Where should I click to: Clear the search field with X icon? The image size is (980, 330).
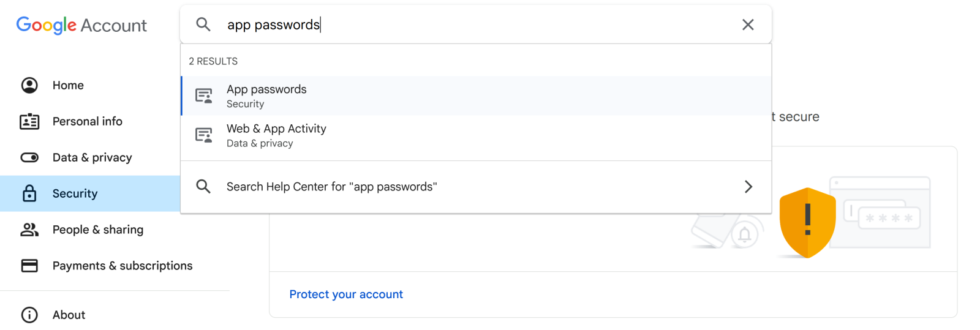click(x=748, y=24)
